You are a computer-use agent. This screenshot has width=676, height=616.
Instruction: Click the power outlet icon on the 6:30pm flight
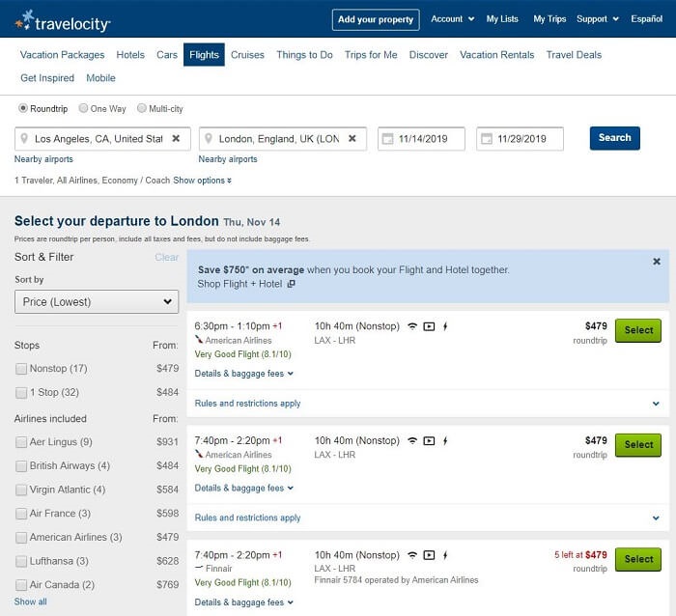445,326
